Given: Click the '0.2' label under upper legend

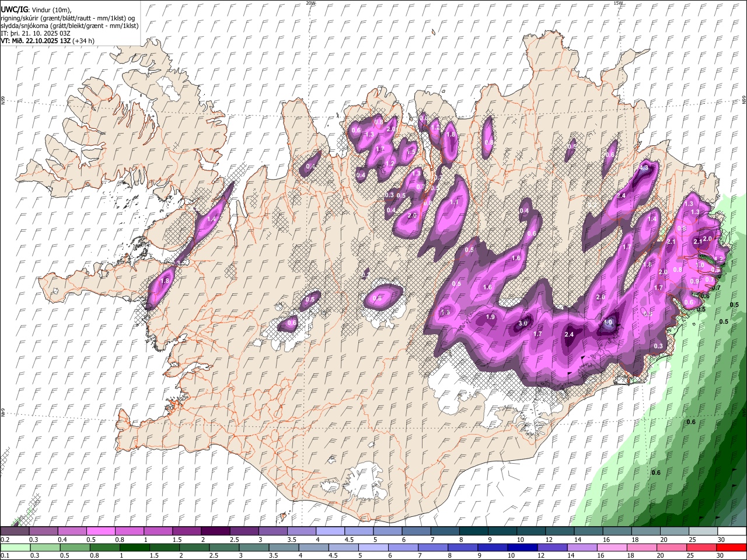Looking at the screenshot, I should pyautogui.click(x=4, y=540).
